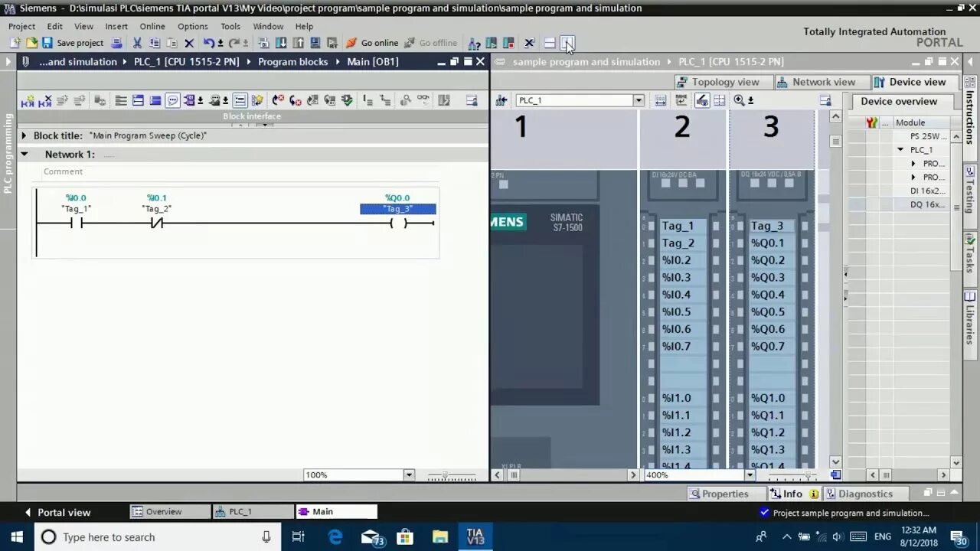Viewport: 980px width, 551px height.
Task: Collapse the PLC_1 row in Device overview
Action: pos(901,150)
